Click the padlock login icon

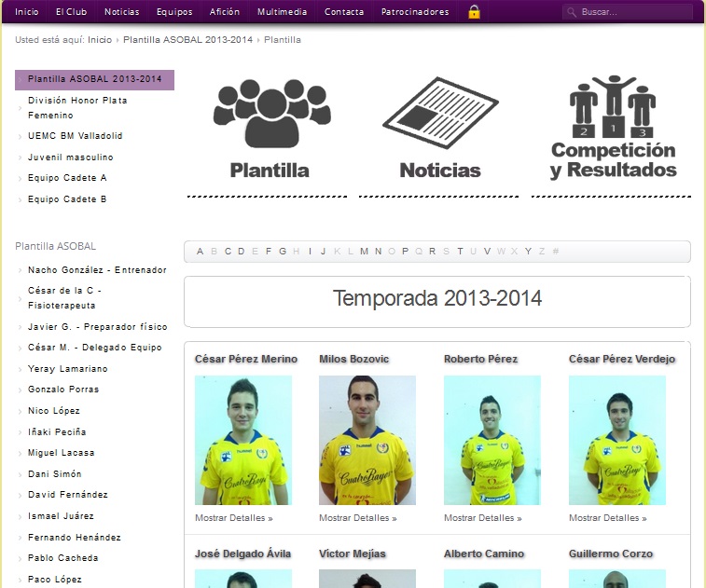click(474, 12)
